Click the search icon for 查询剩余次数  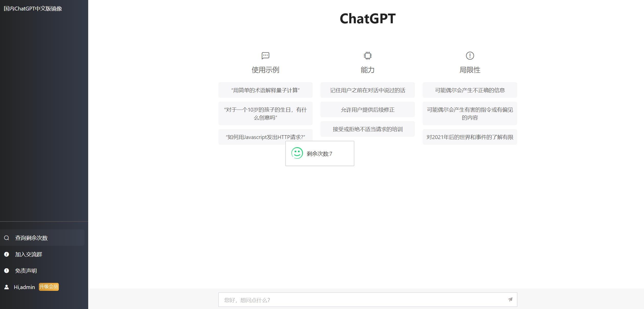7,237
